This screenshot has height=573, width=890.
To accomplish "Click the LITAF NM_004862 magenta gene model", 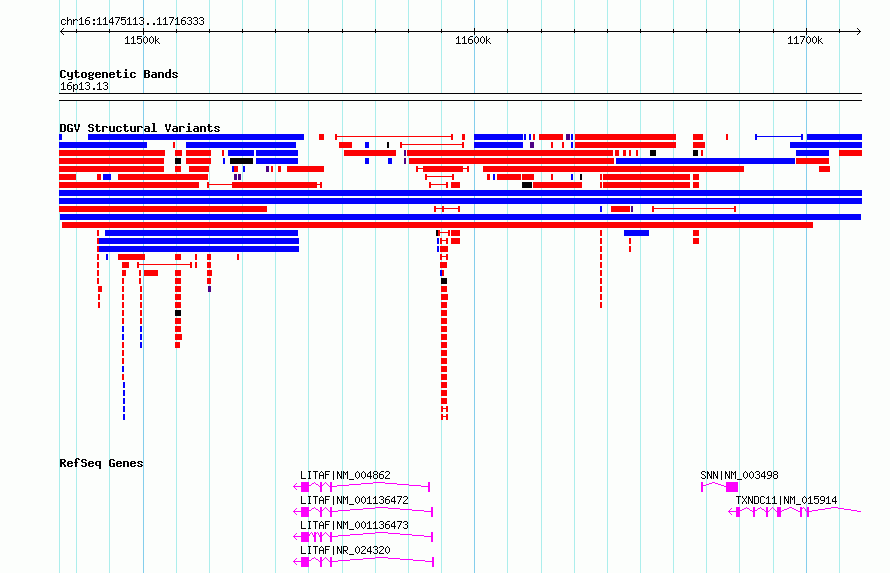I will pos(362,487).
